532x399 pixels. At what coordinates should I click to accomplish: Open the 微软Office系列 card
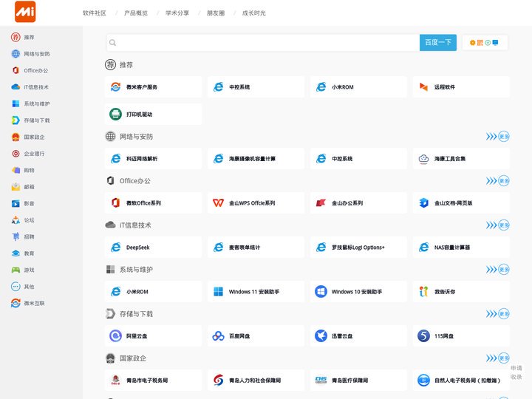tap(154, 203)
